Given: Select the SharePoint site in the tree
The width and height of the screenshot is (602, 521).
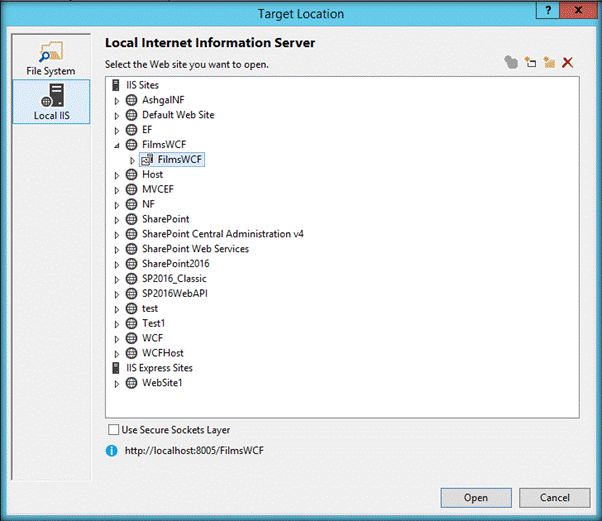Looking at the screenshot, I should click(x=165, y=219).
